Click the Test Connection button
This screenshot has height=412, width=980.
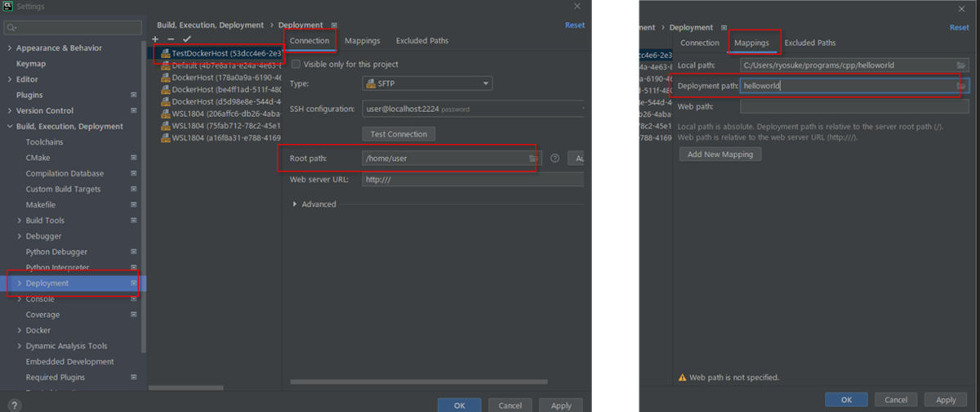tap(399, 134)
